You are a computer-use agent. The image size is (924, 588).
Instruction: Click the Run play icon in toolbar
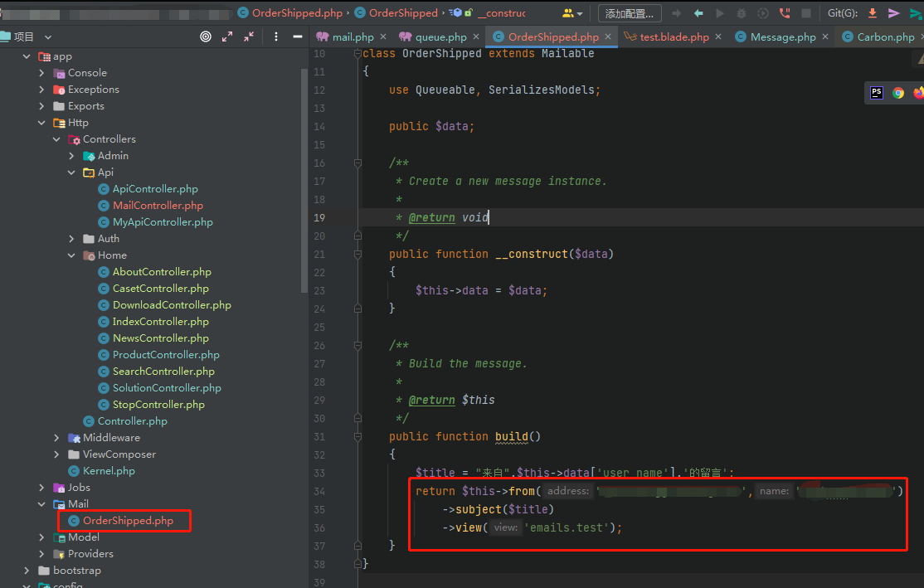pos(719,13)
